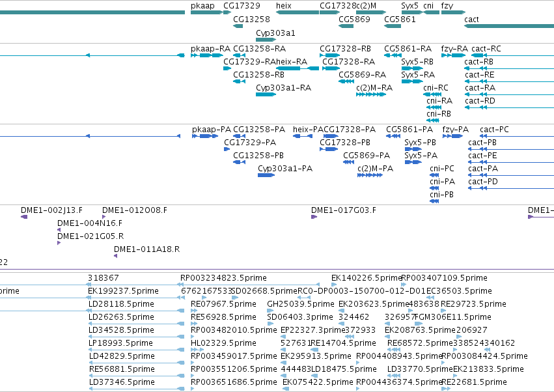This screenshot has height=392, width=554.
Task: Select the heix gene label
Action: 284,6
